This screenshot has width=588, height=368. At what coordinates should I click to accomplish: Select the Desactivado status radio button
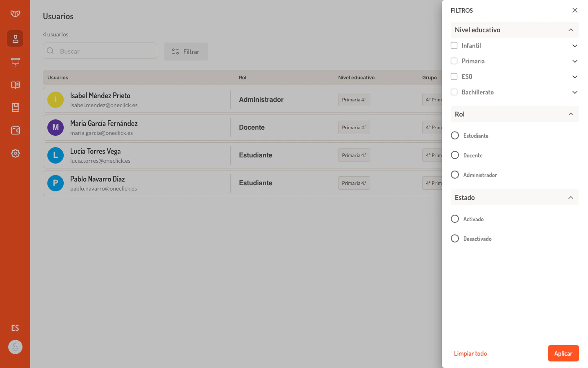tap(455, 238)
